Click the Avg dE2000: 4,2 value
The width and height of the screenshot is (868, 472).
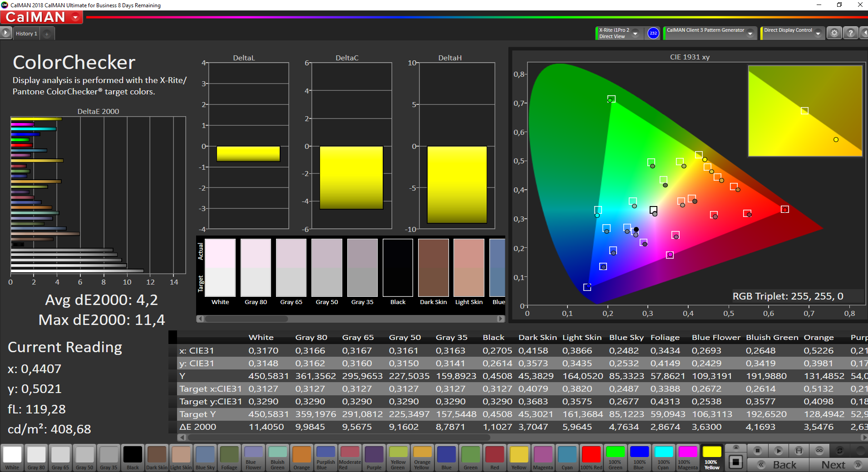coord(102,300)
